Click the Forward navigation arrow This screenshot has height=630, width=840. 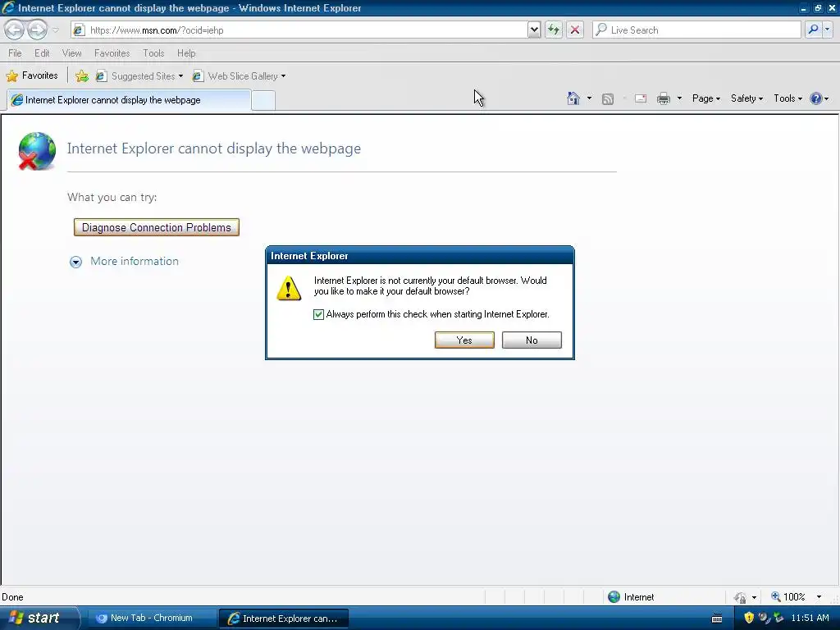[37, 30]
